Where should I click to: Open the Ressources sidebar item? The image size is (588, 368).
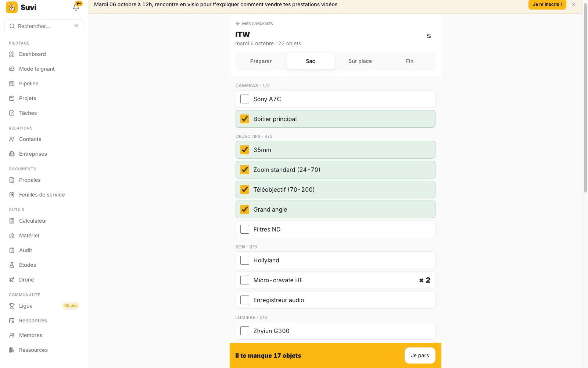click(44, 350)
